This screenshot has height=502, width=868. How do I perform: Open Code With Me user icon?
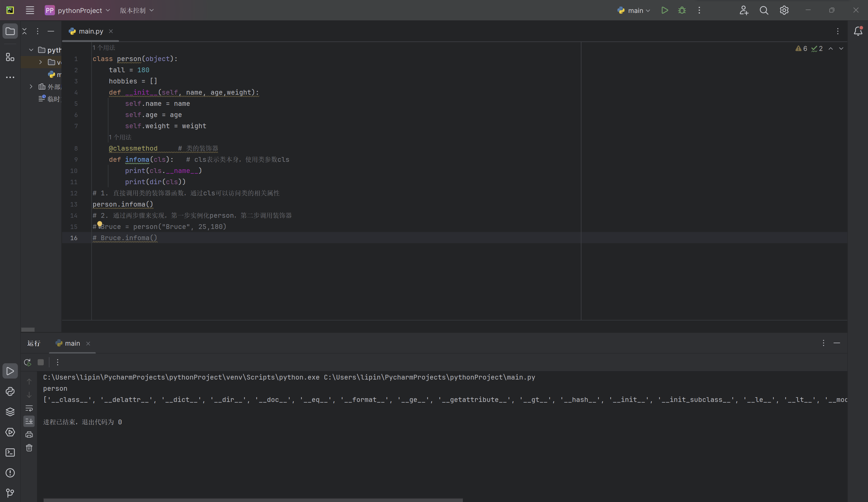744,10
